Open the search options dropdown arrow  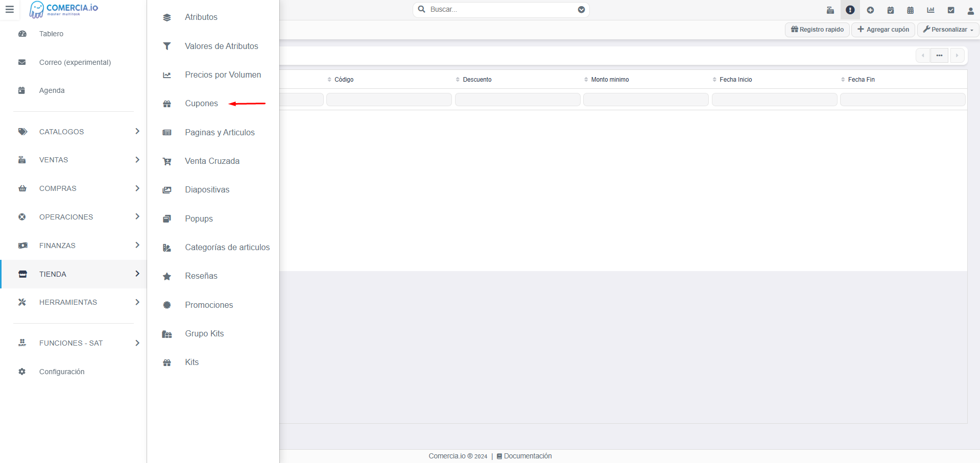tap(581, 10)
